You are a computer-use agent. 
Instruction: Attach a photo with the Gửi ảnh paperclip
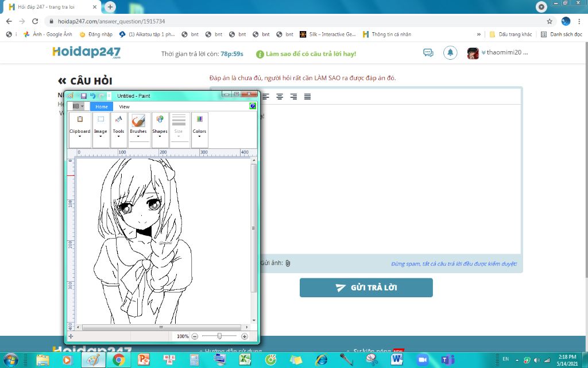[288, 263]
